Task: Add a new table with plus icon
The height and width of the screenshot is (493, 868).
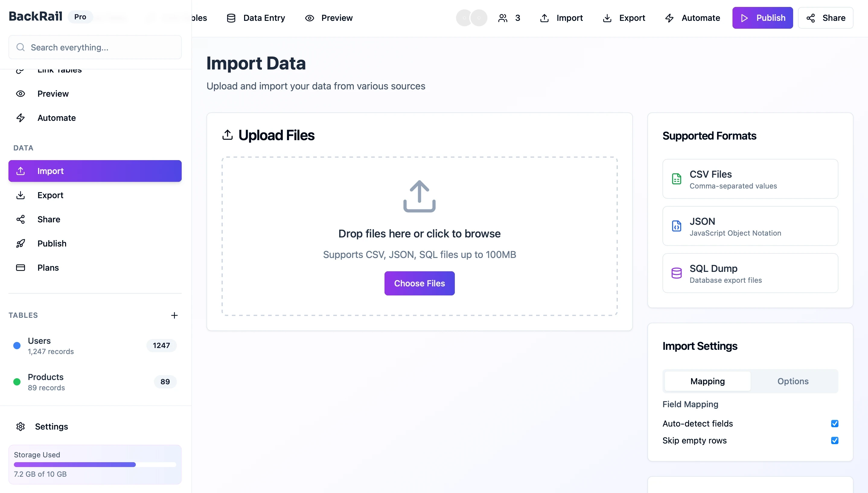Action: point(174,315)
